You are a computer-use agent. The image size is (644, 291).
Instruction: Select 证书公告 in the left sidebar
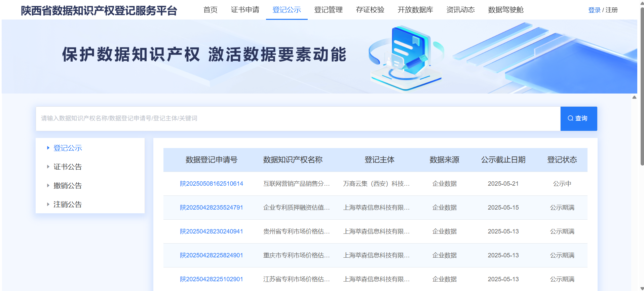pyautogui.click(x=68, y=167)
